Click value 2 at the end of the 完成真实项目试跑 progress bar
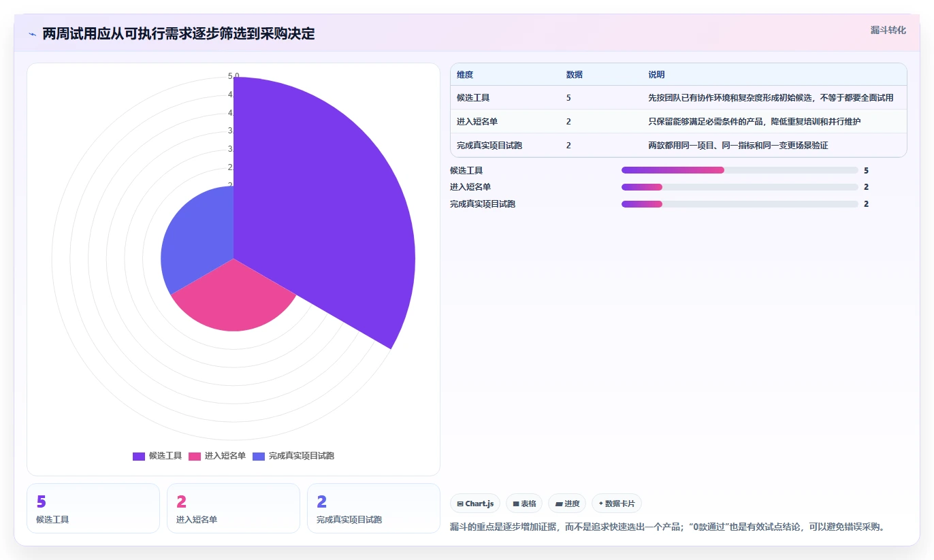 pos(866,204)
